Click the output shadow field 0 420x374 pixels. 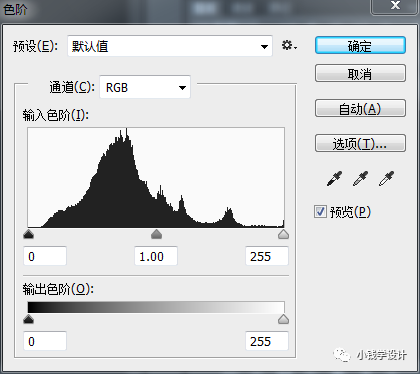pos(45,341)
